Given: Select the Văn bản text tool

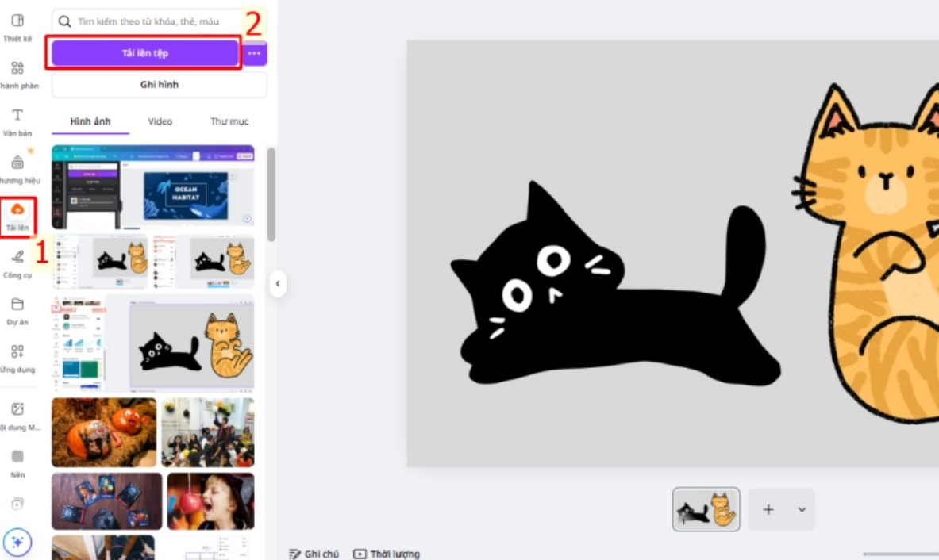Looking at the screenshot, I should point(17,116).
